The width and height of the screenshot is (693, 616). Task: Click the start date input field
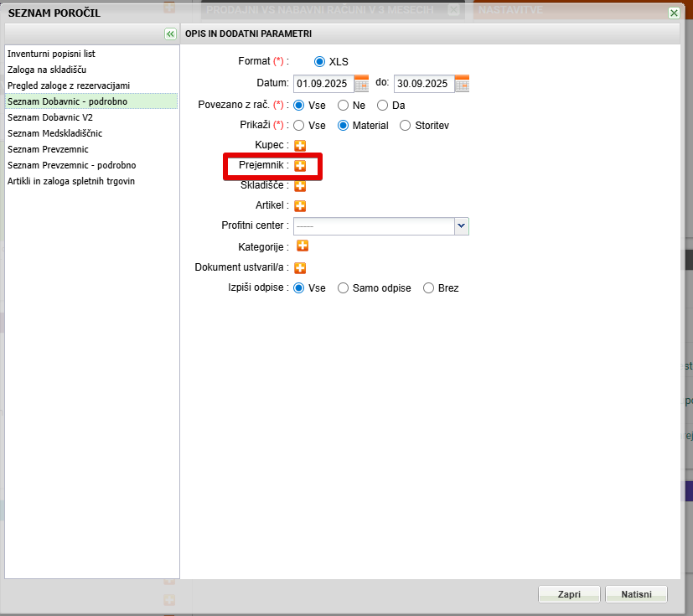pyautogui.click(x=323, y=84)
